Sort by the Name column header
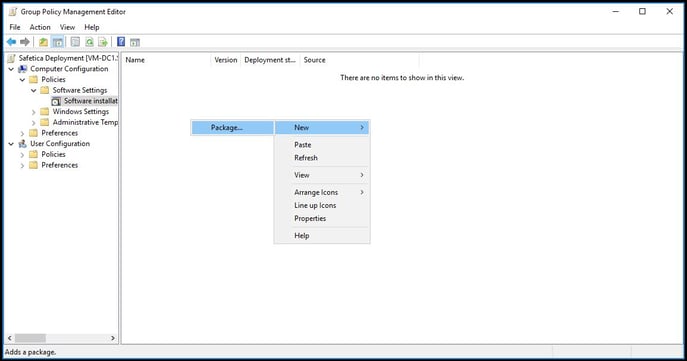The height and width of the screenshot is (361, 687). [166, 60]
